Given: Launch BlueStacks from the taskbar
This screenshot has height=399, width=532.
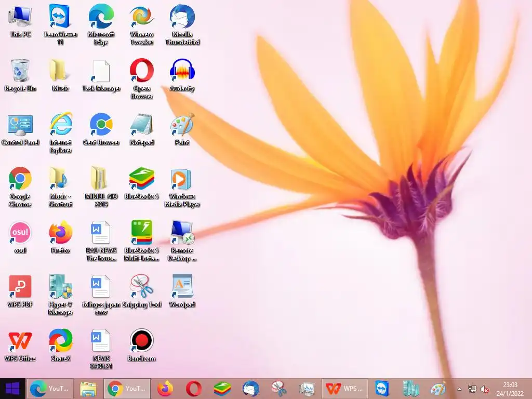Looking at the screenshot, I should click(x=222, y=389).
